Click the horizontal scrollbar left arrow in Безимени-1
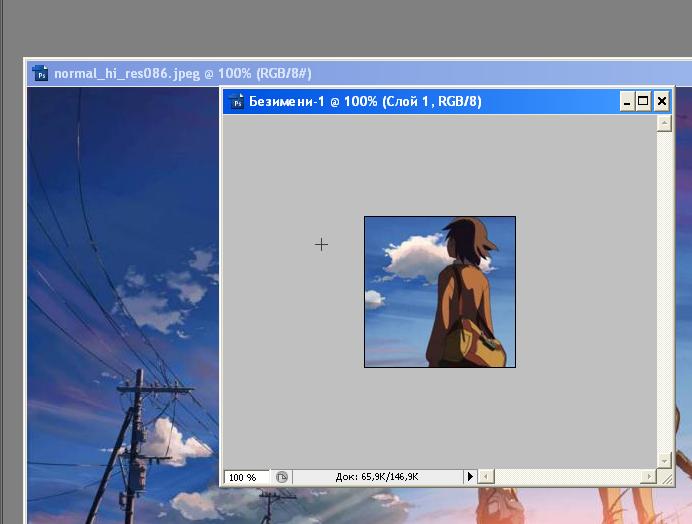This screenshot has height=524, width=692. pyautogui.click(x=486, y=477)
